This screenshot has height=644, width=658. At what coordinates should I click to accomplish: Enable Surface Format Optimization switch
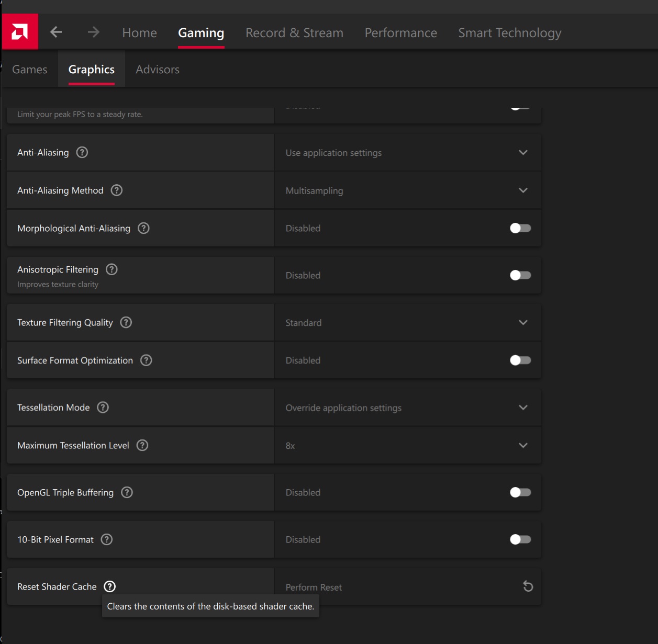coord(520,360)
